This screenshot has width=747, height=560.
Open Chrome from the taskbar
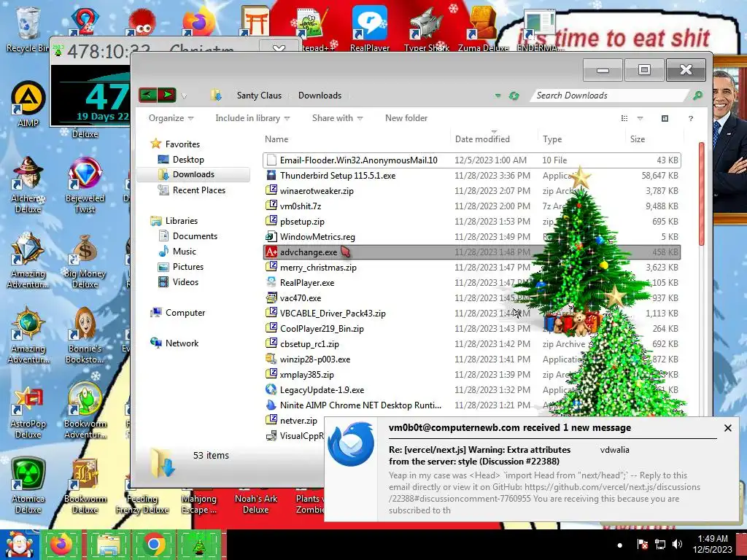[153, 544]
